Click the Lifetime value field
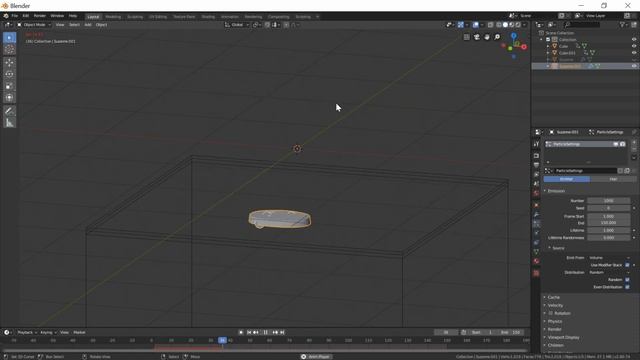Viewport: 640px width, 360px height. [609, 230]
